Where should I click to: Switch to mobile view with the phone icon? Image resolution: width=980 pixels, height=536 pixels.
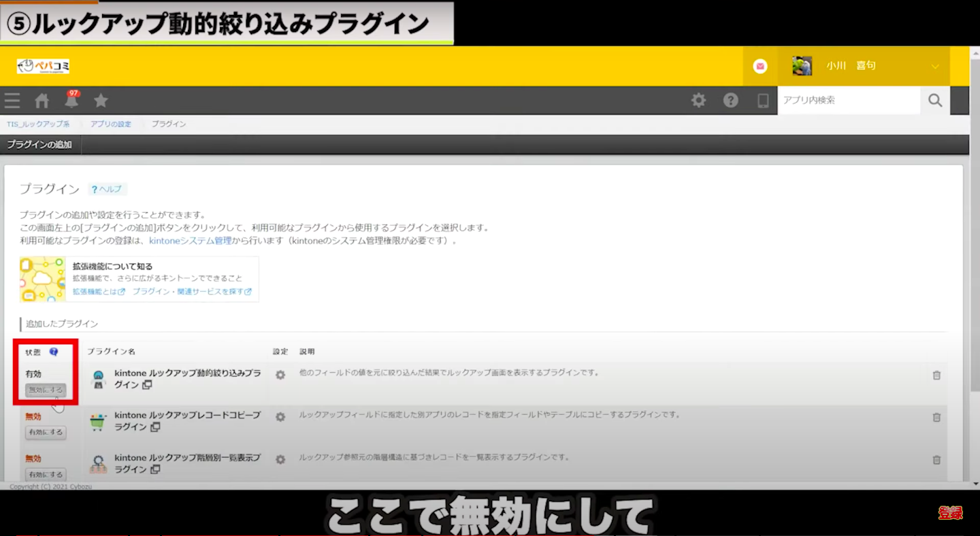(x=762, y=100)
